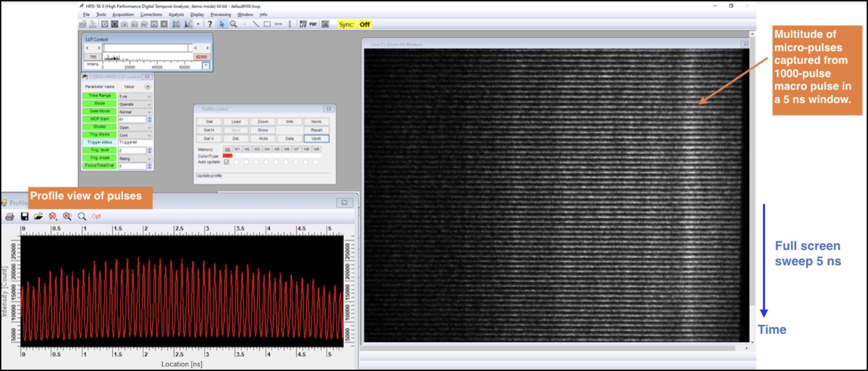Screen dimensions: 868x371
Task: Click the red ColorType swatch
Action: tap(227, 156)
